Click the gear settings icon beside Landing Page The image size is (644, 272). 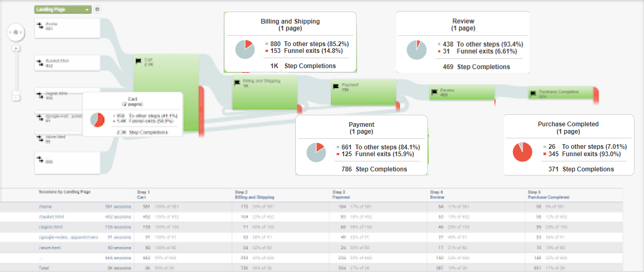97,9
